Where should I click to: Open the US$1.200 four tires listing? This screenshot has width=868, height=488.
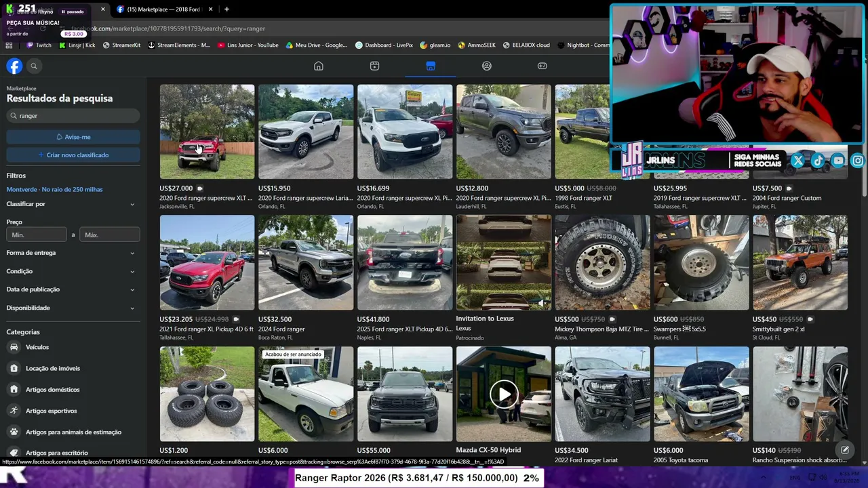pos(207,394)
